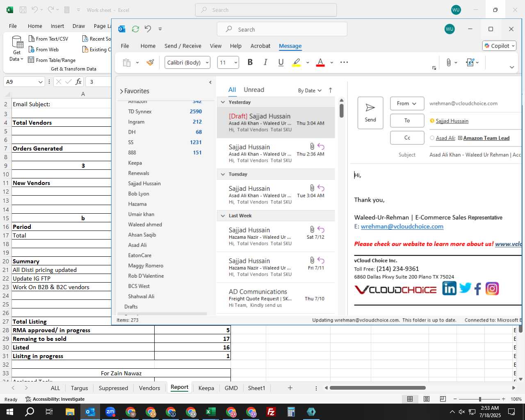Click From Text/CSV in Excel ribbon
The height and width of the screenshot is (420, 525).
coord(48,39)
